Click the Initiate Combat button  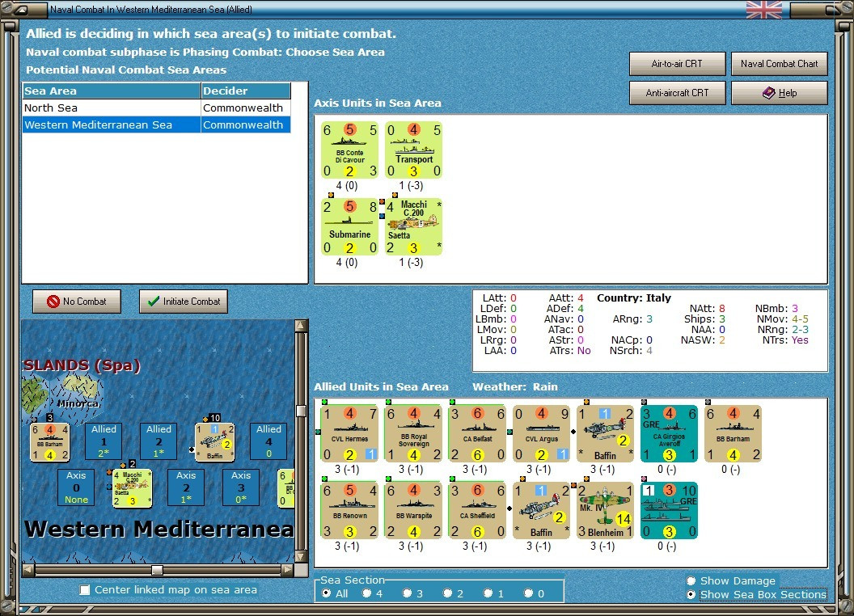point(184,302)
